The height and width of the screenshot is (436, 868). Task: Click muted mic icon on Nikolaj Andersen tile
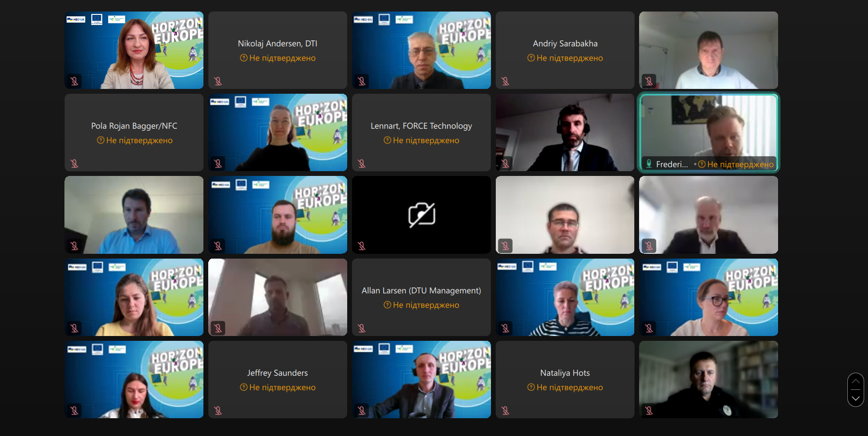[218, 81]
